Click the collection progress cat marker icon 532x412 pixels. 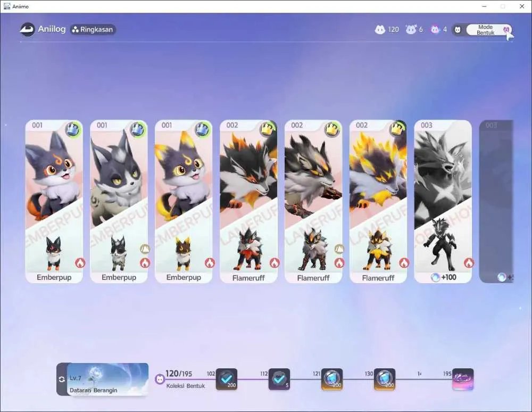click(x=160, y=379)
